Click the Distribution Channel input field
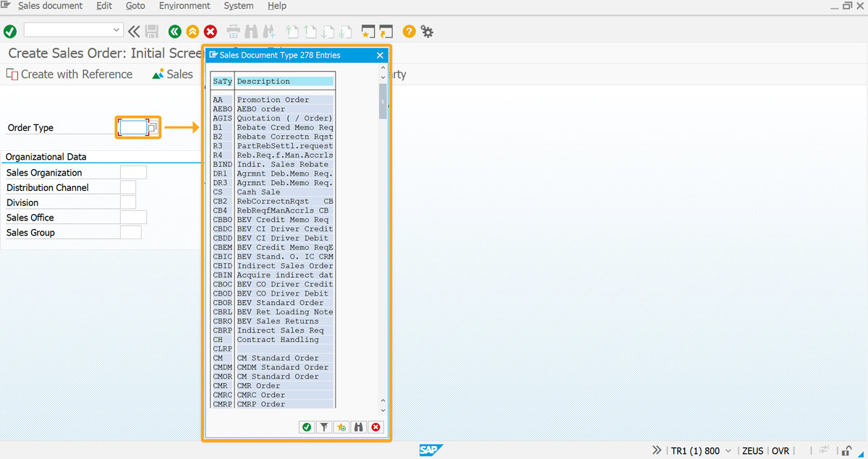 (x=128, y=187)
